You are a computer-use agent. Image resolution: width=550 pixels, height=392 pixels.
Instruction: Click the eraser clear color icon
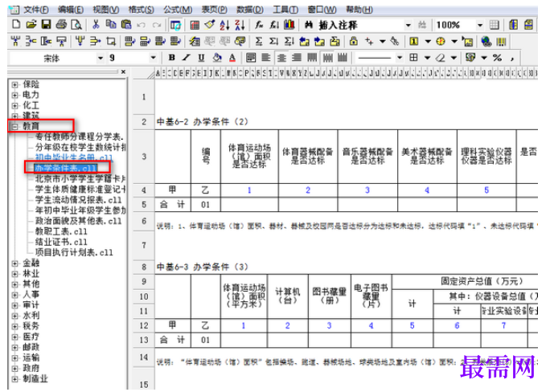440,58
